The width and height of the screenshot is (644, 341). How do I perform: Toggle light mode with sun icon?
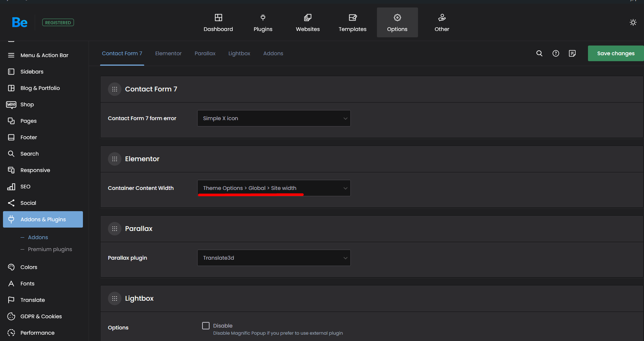[x=633, y=22]
